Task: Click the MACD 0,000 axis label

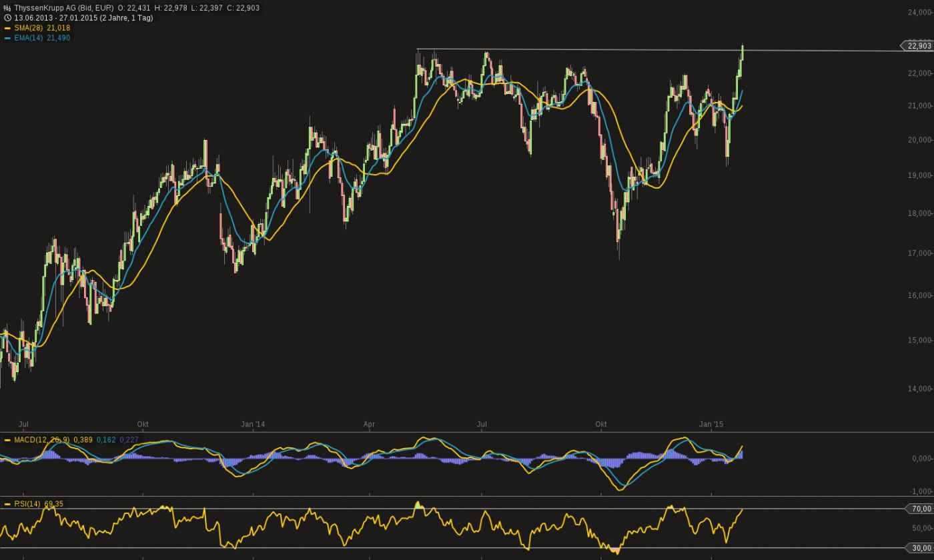Action: (922, 459)
